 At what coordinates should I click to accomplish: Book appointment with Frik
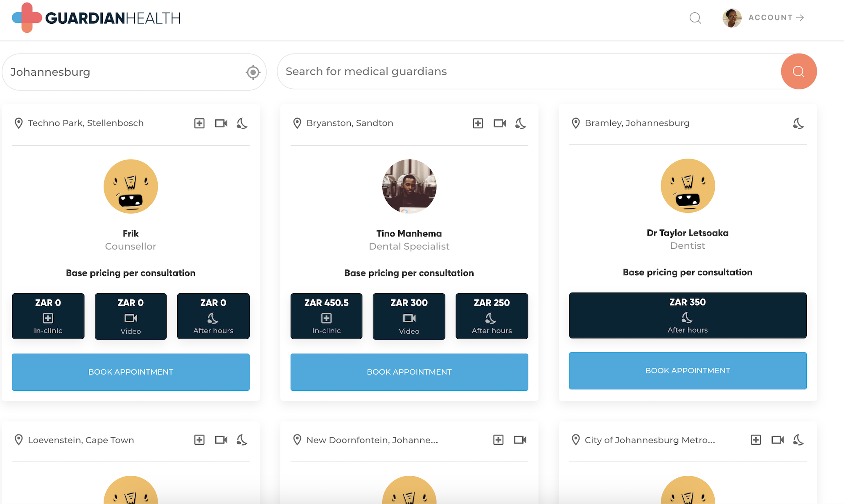[131, 372]
